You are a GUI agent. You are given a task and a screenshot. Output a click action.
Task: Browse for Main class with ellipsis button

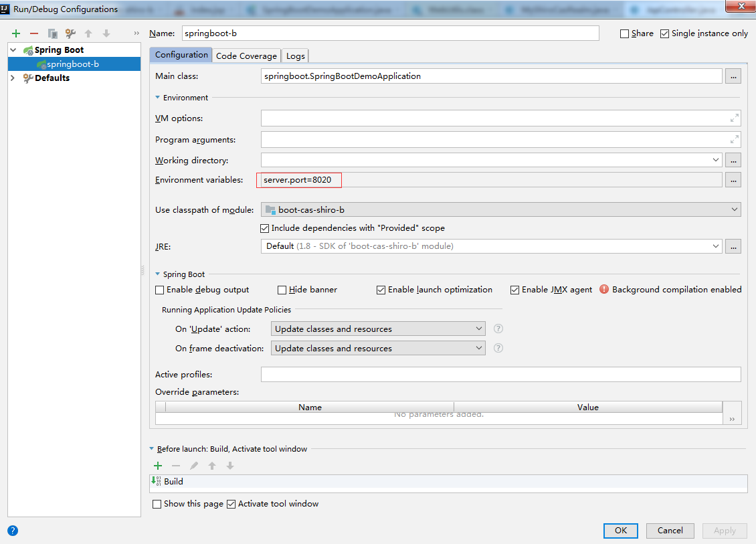coord(733,76)
